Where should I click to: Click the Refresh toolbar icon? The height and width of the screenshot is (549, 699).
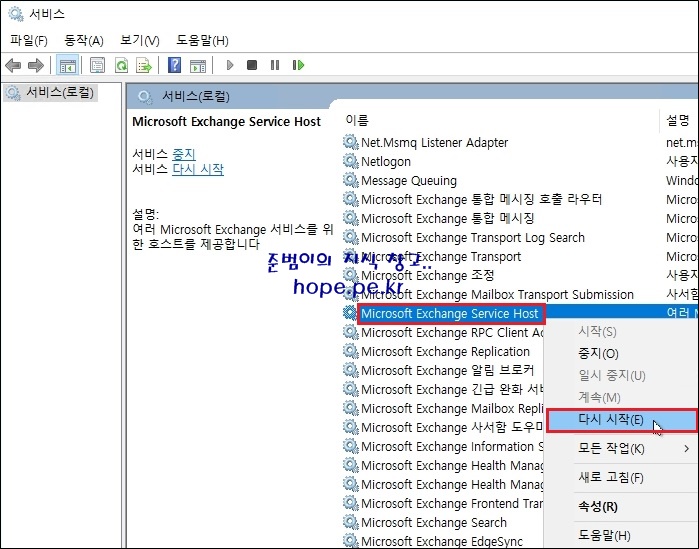pos(121,66)
